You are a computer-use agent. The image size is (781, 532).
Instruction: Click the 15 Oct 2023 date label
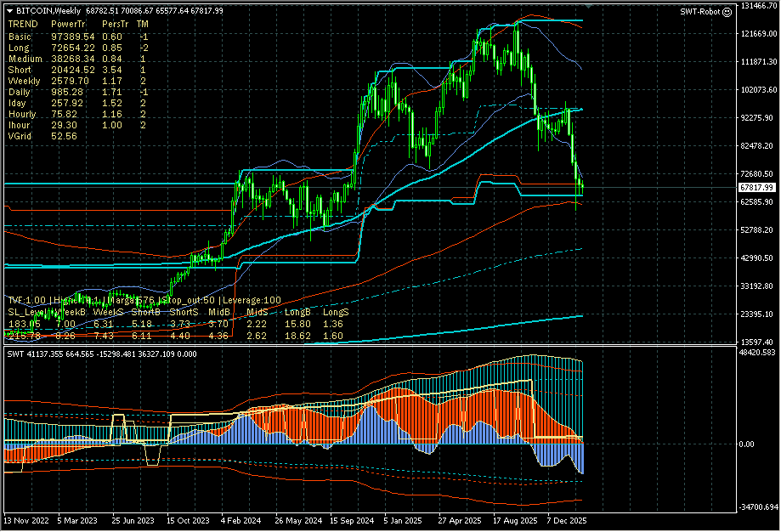click(188, 521)
